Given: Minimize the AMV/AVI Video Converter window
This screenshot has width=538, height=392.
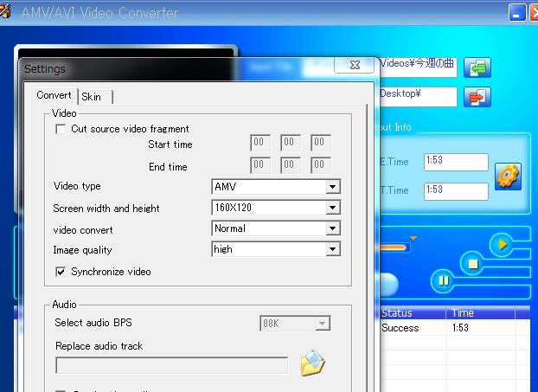Looking at the screenshot, I should (x=516, y=13).
